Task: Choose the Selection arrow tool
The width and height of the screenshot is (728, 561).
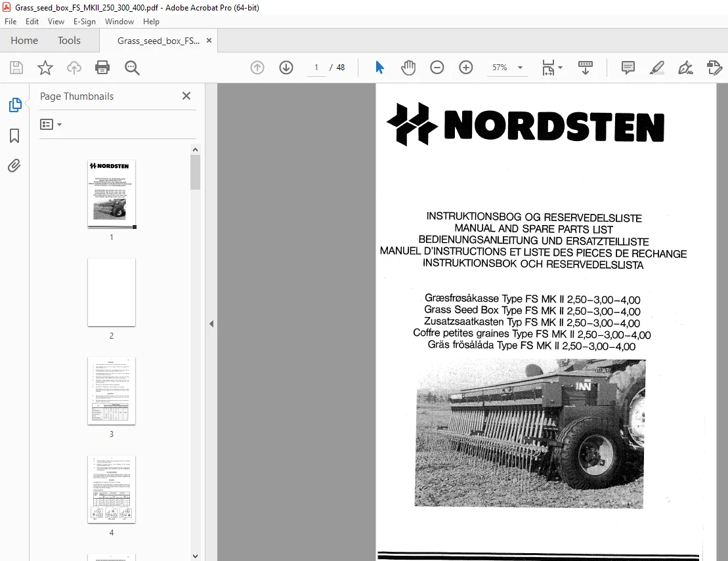Action: click(x=380, y=68)
